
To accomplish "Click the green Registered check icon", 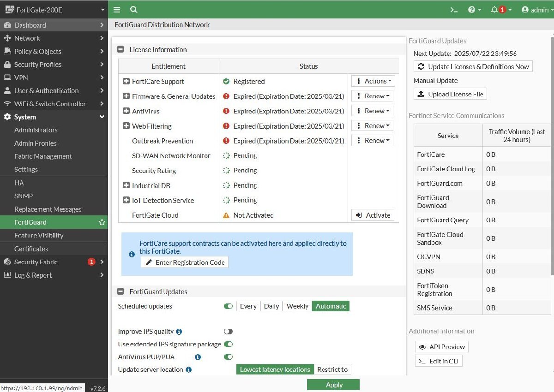I will pos(226,82).
